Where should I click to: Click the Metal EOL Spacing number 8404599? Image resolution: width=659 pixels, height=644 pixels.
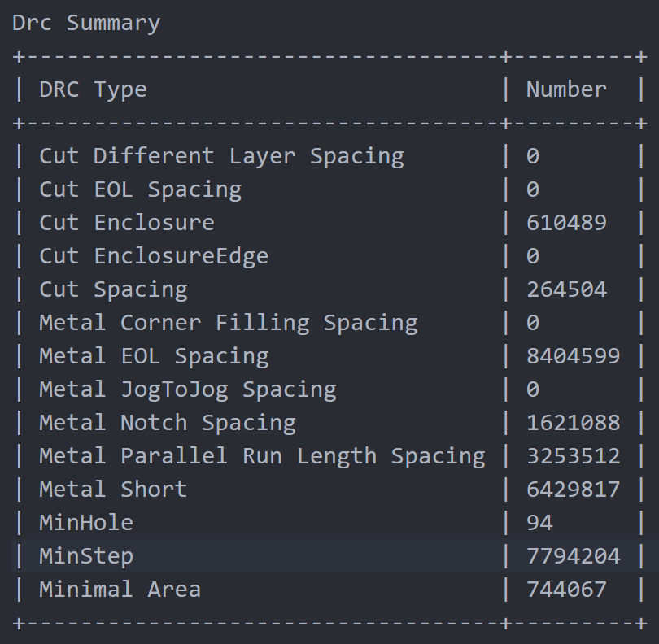coord(574,356)
